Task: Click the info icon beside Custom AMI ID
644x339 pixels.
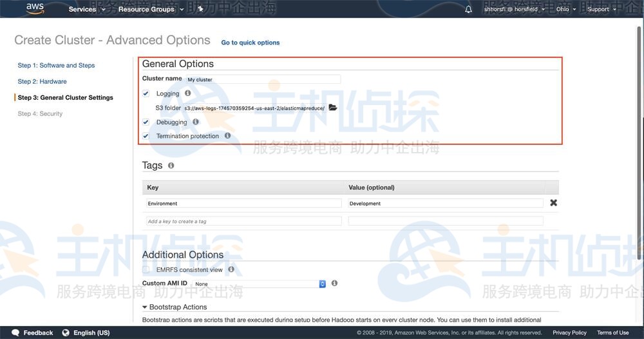Action: (334, 283)
